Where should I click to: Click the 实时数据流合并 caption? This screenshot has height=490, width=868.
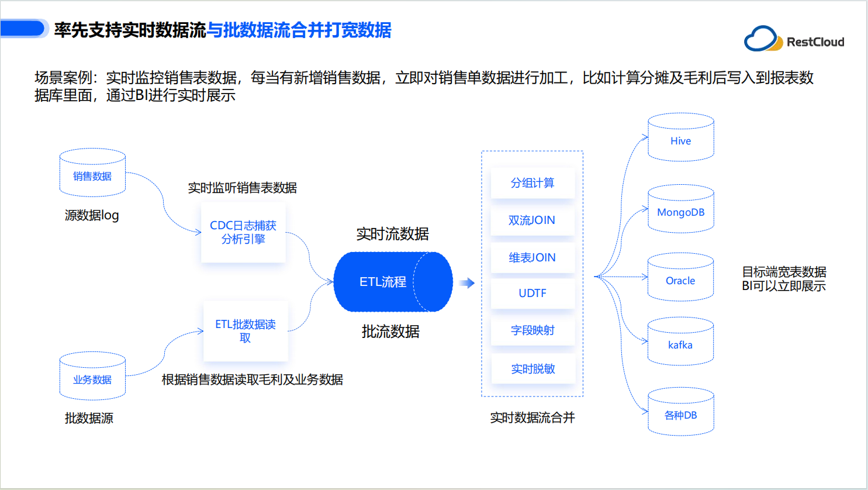532,417
